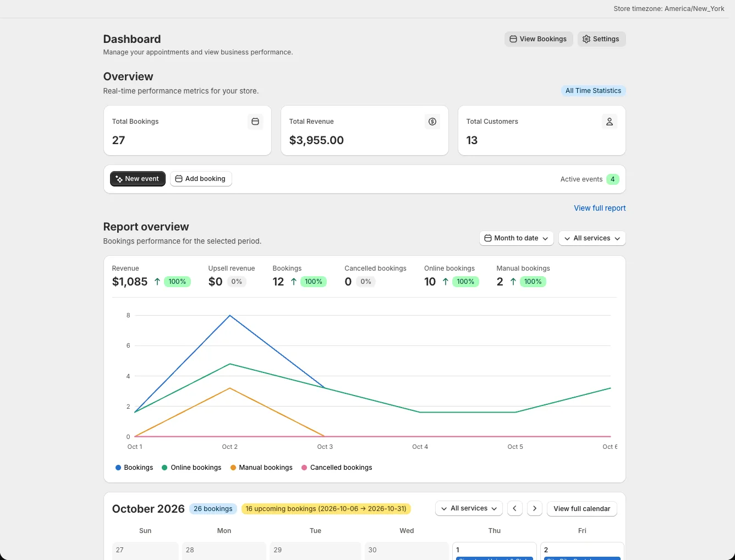
Task: Click the 26 bookings badge
Action: [x=213, y=509]
